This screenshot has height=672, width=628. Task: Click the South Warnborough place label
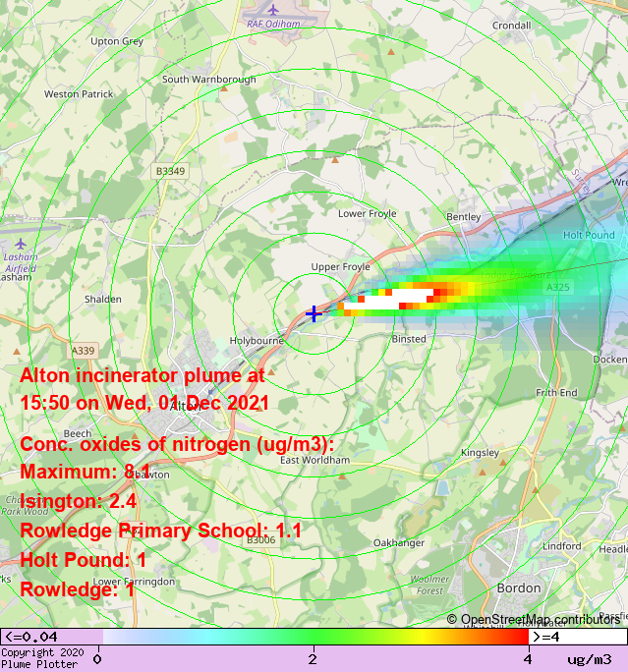208,80
